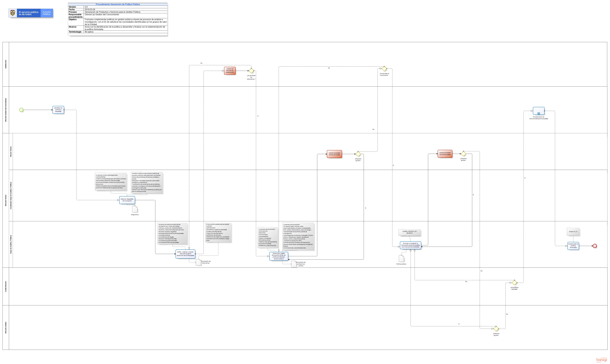Select the Comité Directivo lane header
The width and height of the screenshot is (610, 364).
6,286
